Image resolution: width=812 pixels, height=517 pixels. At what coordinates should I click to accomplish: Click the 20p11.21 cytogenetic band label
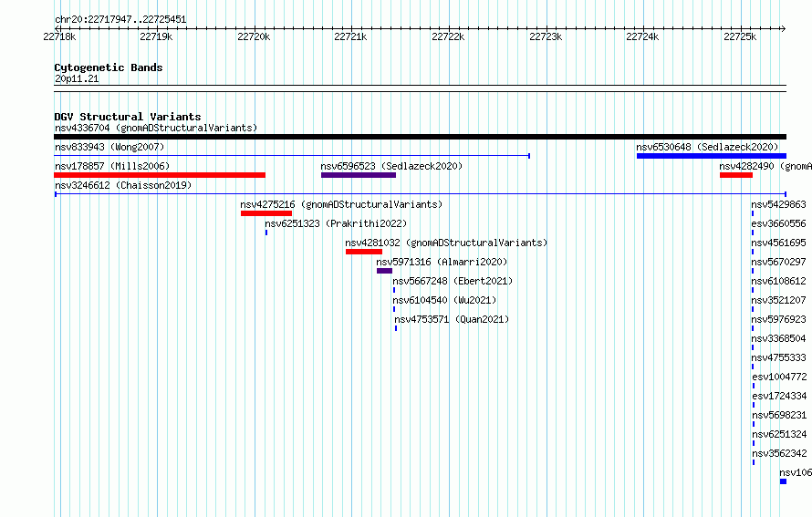point(77,78)
